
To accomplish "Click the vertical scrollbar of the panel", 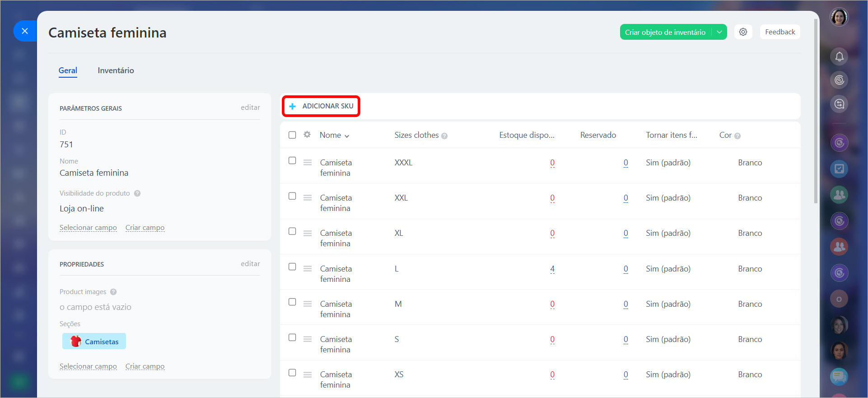I will [816, 111].
